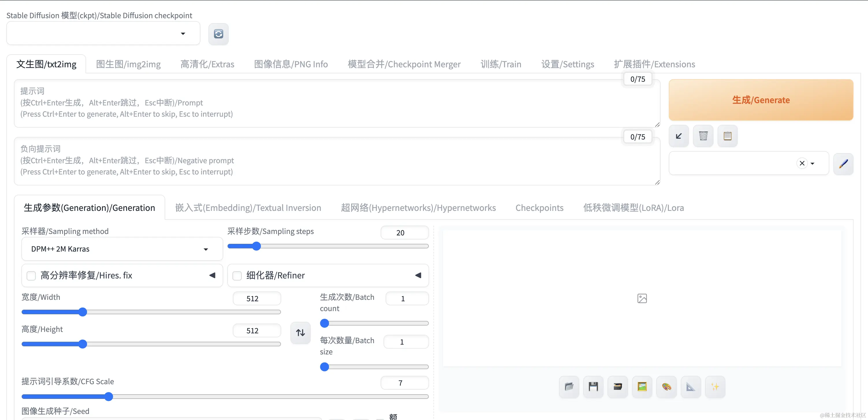Screen dimensions: 868x420
Task: Send image to inpaint via palette icon
Action: click(x=666, y=386)
